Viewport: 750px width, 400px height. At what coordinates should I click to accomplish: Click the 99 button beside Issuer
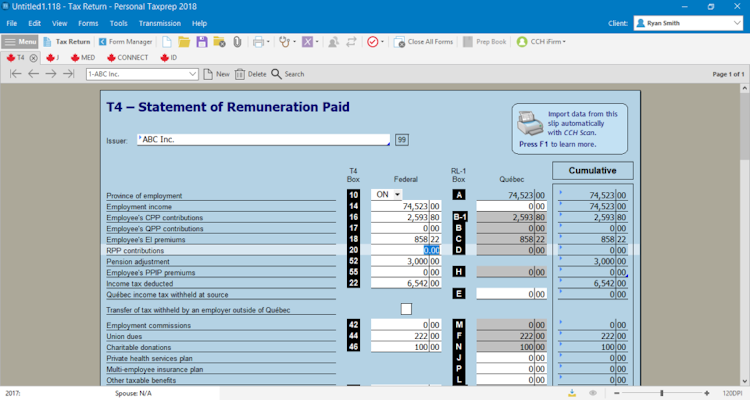402,140
